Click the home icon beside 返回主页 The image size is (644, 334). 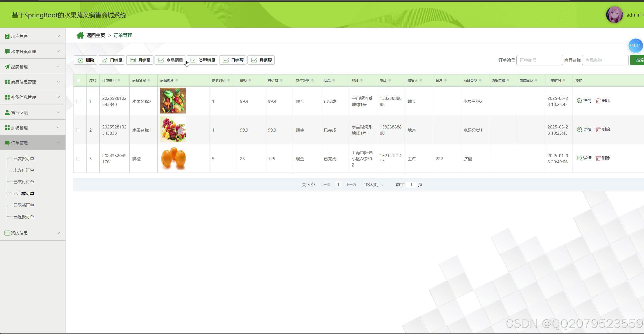tap(80, 35)
